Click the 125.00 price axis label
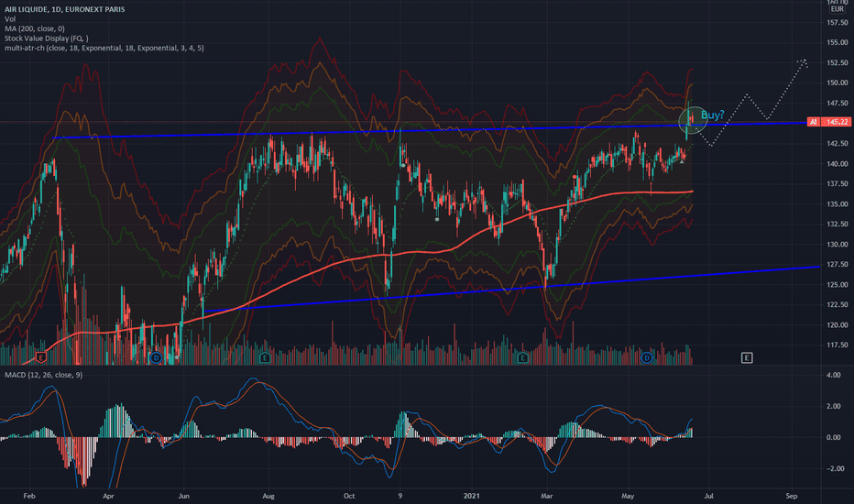The width and height of the screenshot is (854, 504). 838,284
